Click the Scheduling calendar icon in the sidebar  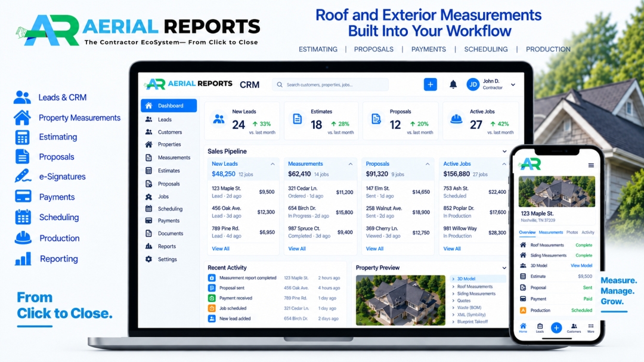pos(148,209)
